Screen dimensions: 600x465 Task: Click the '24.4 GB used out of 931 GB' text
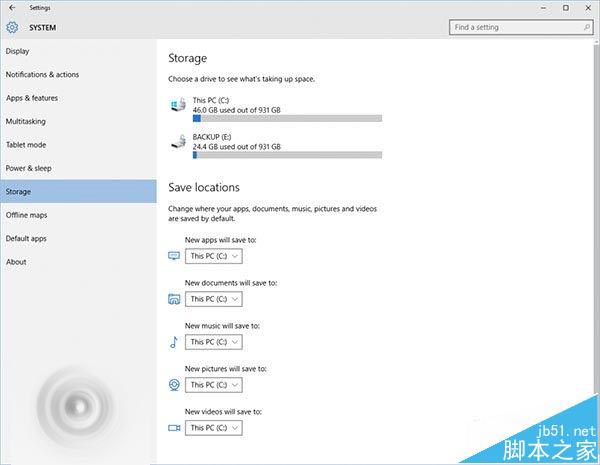pyautogui.click(x=236, y=147)
